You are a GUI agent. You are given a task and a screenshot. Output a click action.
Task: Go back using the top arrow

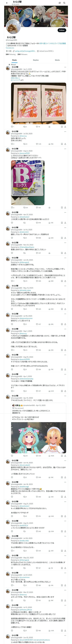coord(7,3)
